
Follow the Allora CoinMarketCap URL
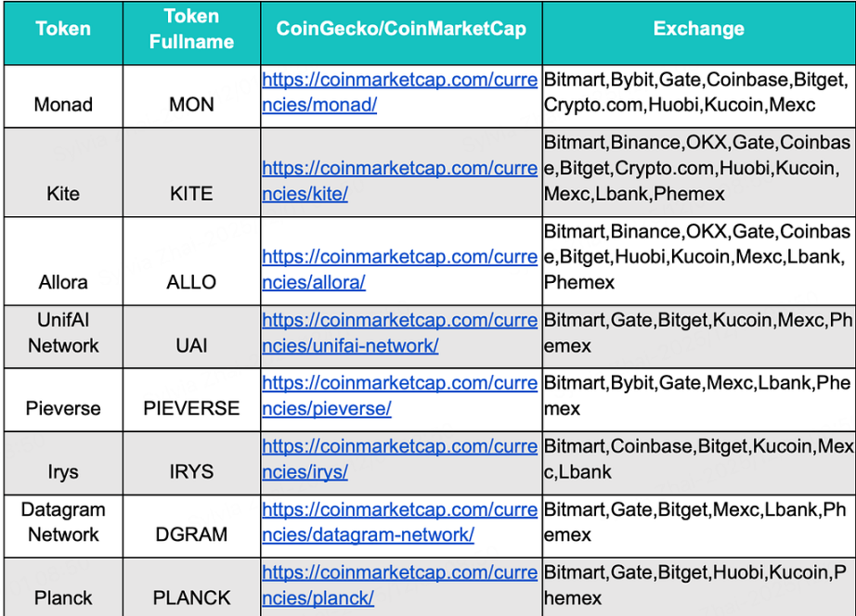(399, 257)
